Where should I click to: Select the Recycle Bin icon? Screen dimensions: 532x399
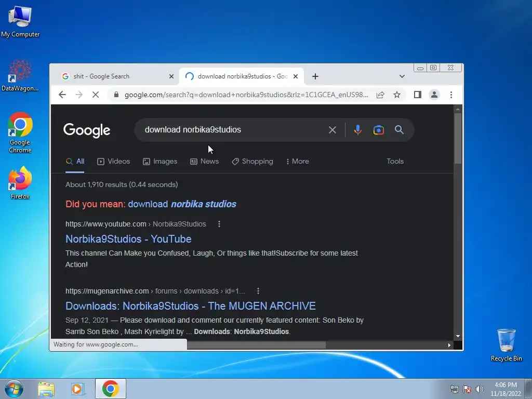506,345
